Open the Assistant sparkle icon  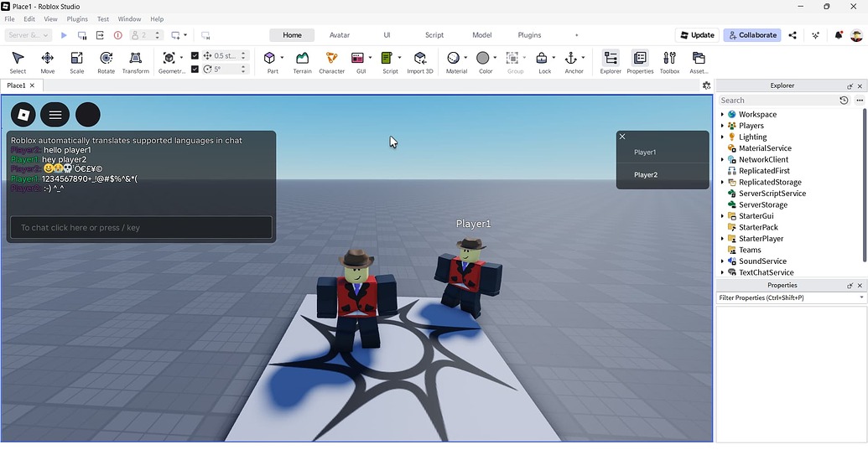pyautogui.click(x=815, y=35)
